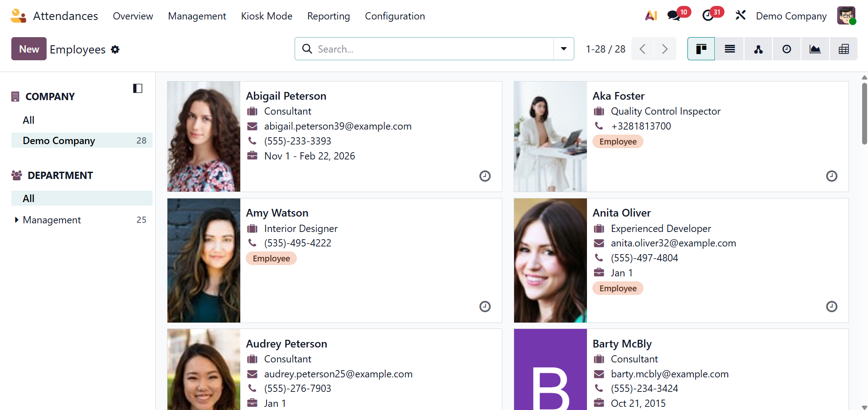Viewport: 868px width, 410px height.
Task: Collapse the side filter panel
Action: point(138,88)
